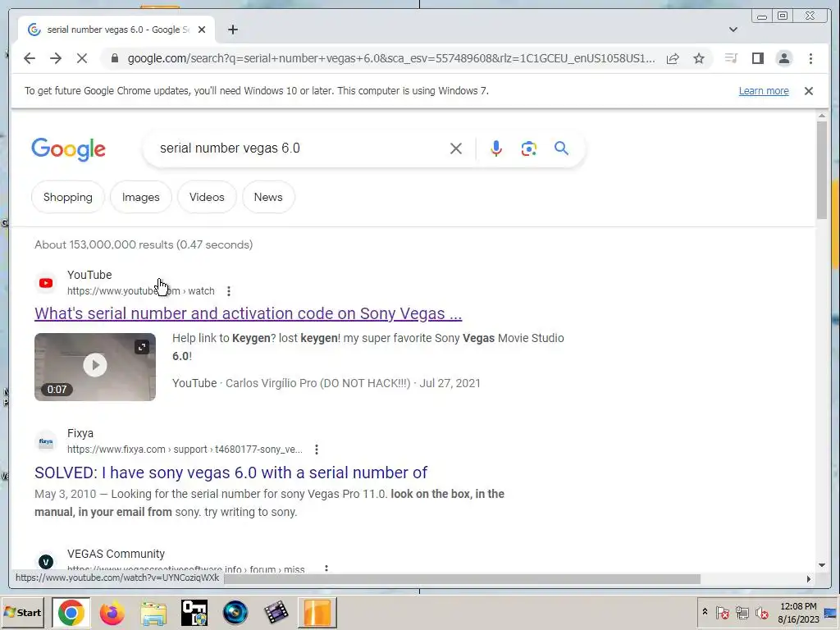Open Chrome three-dot menu
The image size is (840, 630).
[810, 58]
